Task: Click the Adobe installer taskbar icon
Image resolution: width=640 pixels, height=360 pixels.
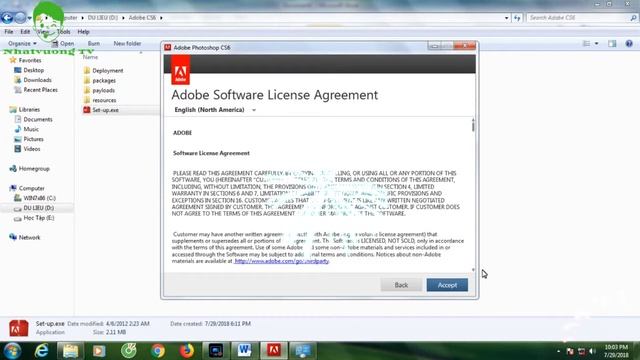Action: pyautogui.click(x=273, y=351)
